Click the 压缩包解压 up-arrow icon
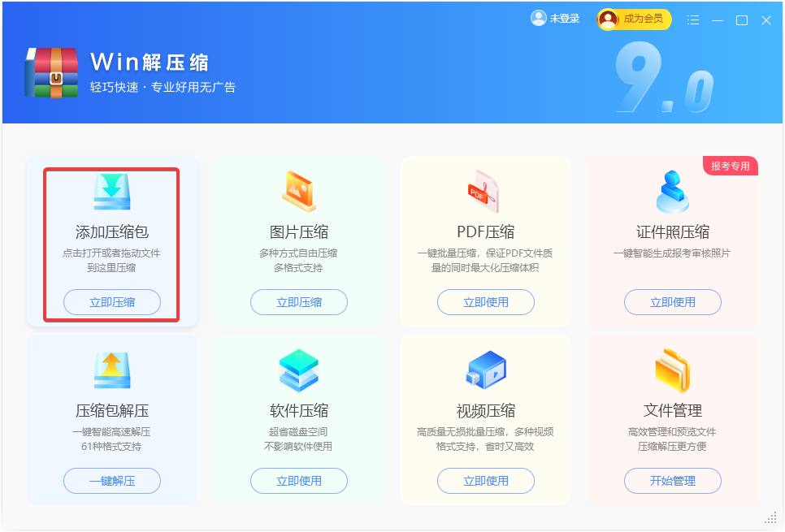This screenshot has width=785, height=532. pos(112,370)
